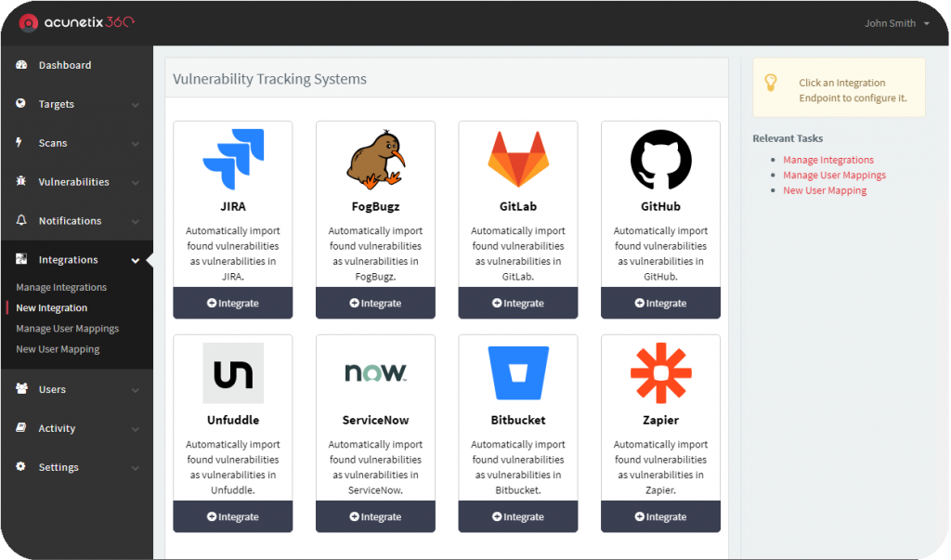951x560 pixels.
Task: Collapse the Integrations menu chevron
Action: tap(136, 260)
